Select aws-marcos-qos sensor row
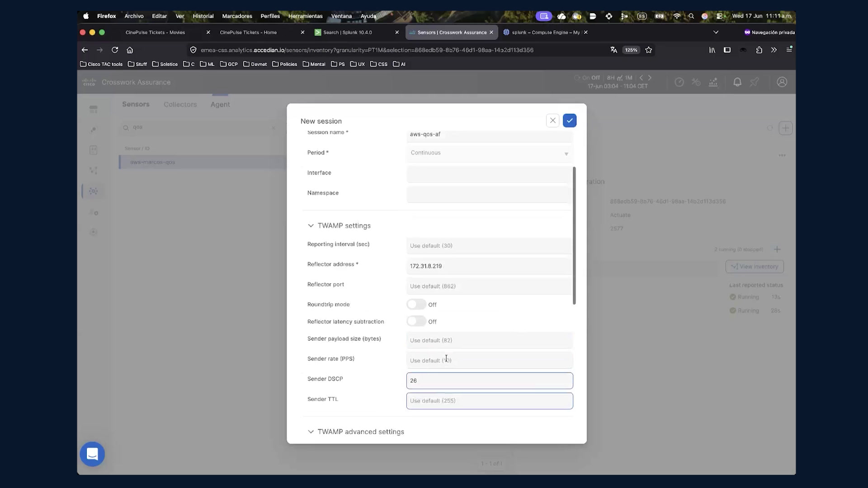 [x=203, y=162]
